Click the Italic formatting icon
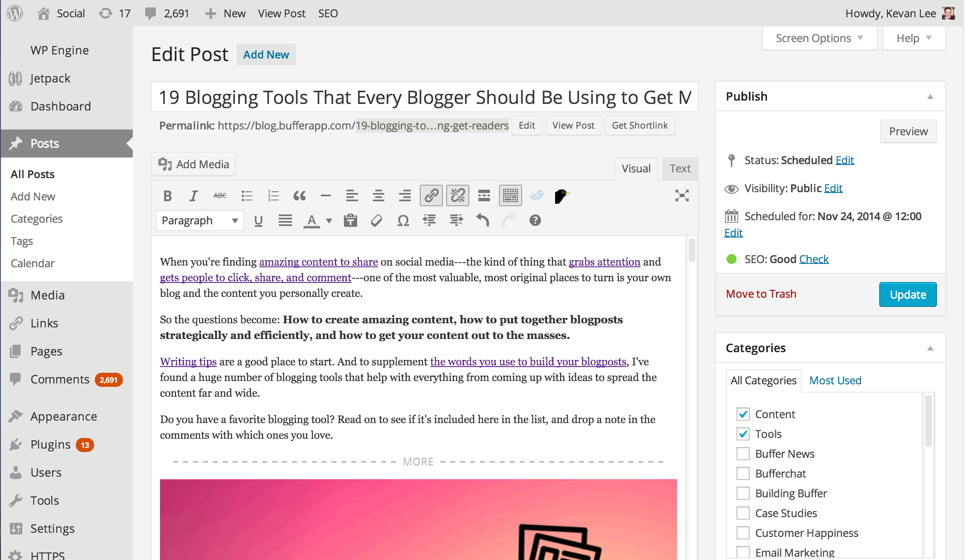 pos(194,195)
